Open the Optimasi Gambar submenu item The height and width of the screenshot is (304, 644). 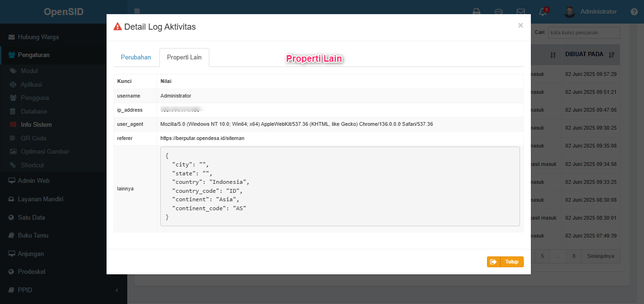coord(45,151)
